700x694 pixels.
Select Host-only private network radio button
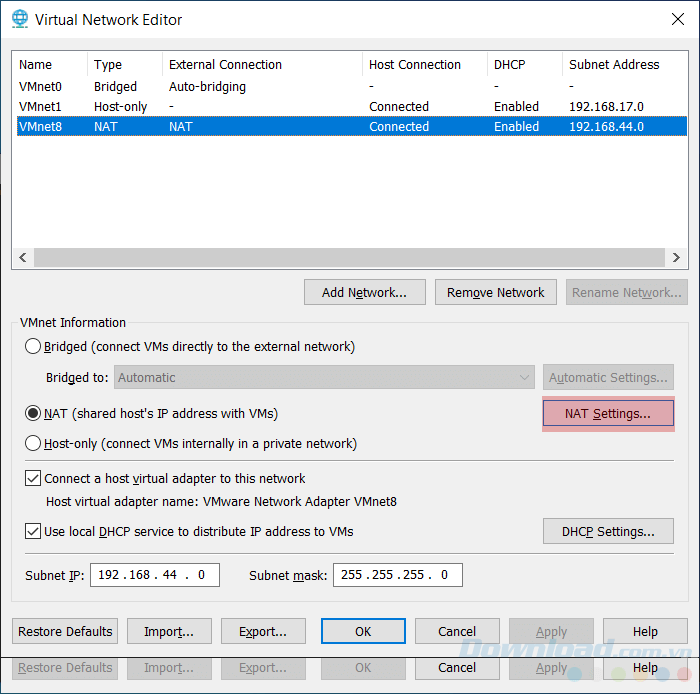[33, 443]
